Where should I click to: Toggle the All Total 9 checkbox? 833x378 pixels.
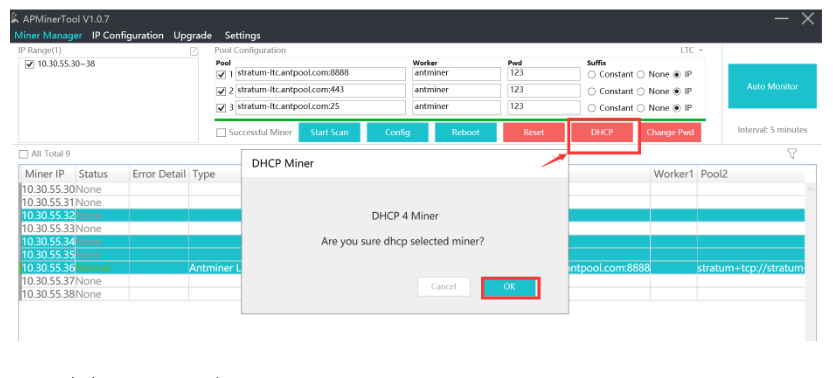pyautogui.click(x=23, y=154)
